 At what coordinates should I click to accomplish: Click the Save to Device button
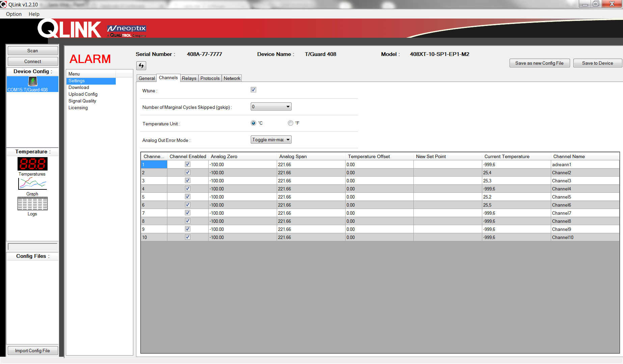click(x=597, y=63)
